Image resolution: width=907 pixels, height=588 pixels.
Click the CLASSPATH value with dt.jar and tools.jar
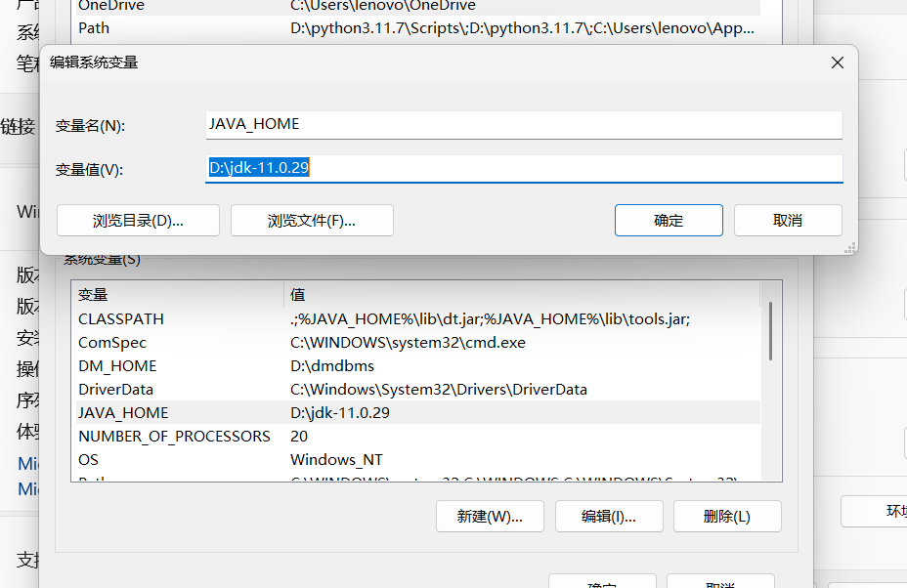tap(490, 319)
